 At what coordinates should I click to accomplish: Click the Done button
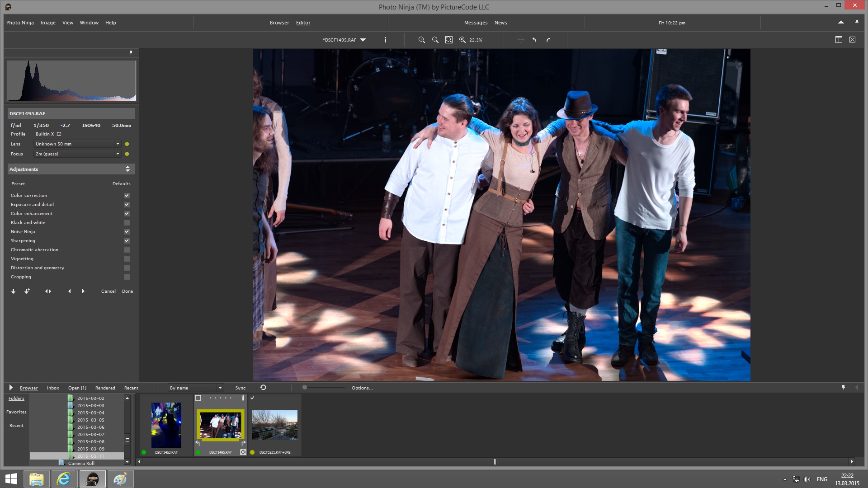coord(127,291)
